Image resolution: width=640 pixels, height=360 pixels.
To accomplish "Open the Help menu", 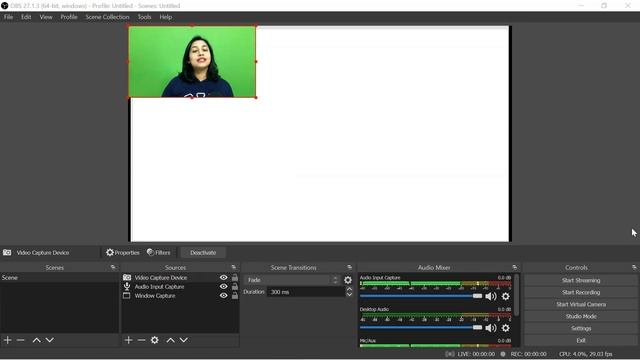I will (x=165, y=17).
